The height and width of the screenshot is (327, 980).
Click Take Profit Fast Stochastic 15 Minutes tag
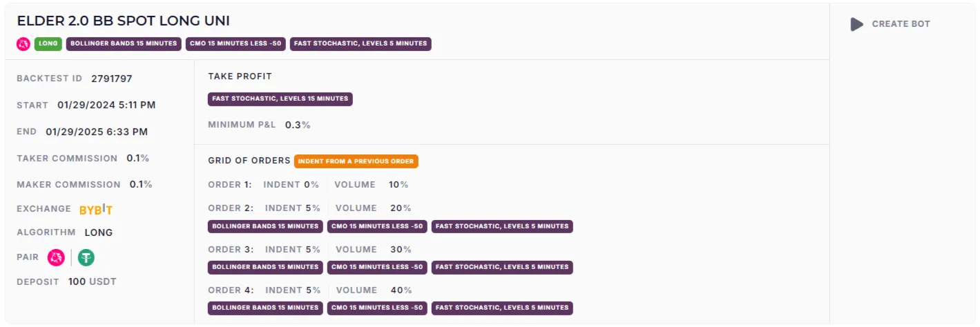click(x=280, y=99)
